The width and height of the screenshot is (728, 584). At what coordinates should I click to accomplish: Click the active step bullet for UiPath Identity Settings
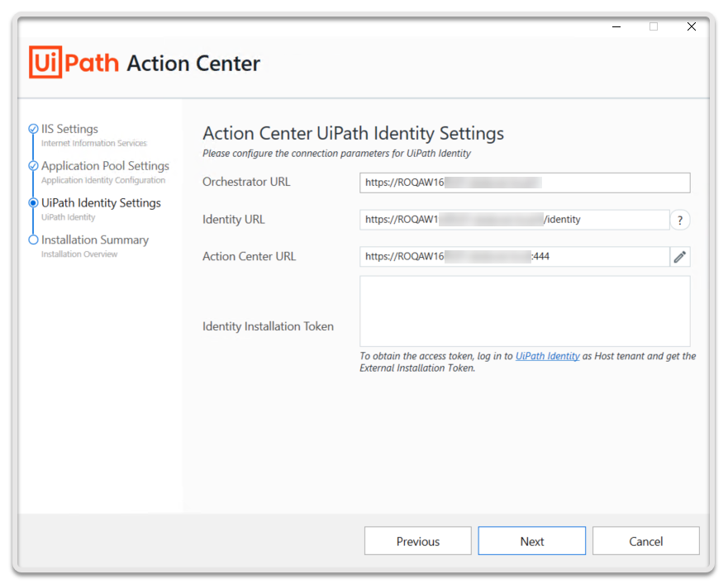click(33, 203)
